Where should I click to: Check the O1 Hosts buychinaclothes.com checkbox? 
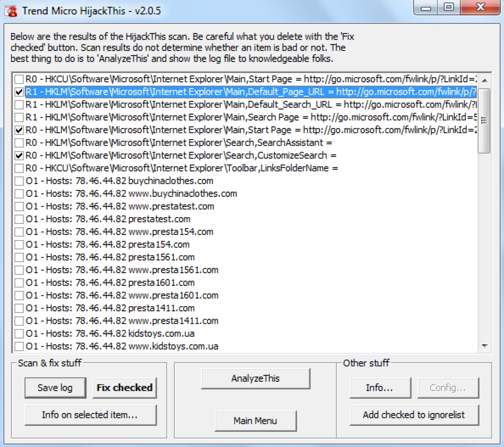coord(19,181)
